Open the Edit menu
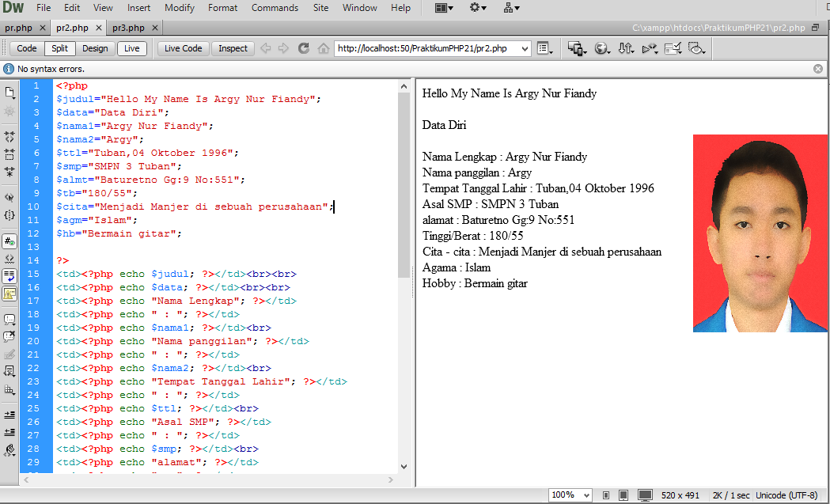Screen dimensions: 830x504 pyautogui.click(x=72, y=8)
